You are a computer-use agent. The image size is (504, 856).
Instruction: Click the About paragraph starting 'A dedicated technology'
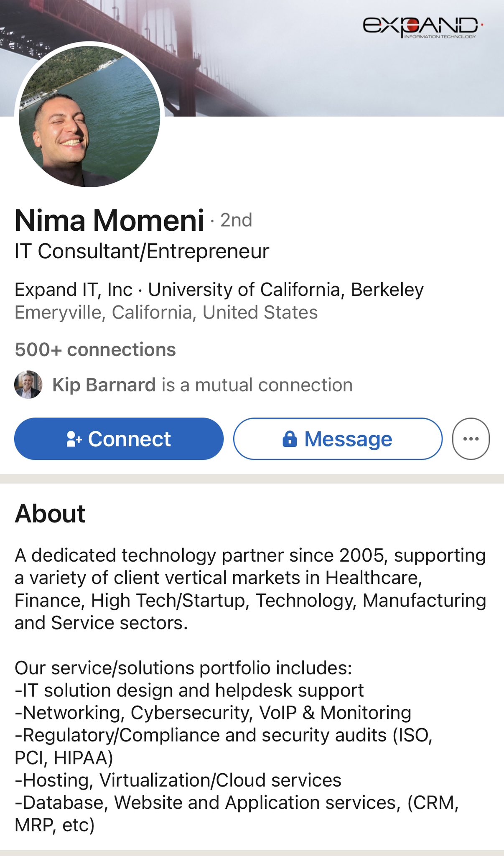coord(251,589)
